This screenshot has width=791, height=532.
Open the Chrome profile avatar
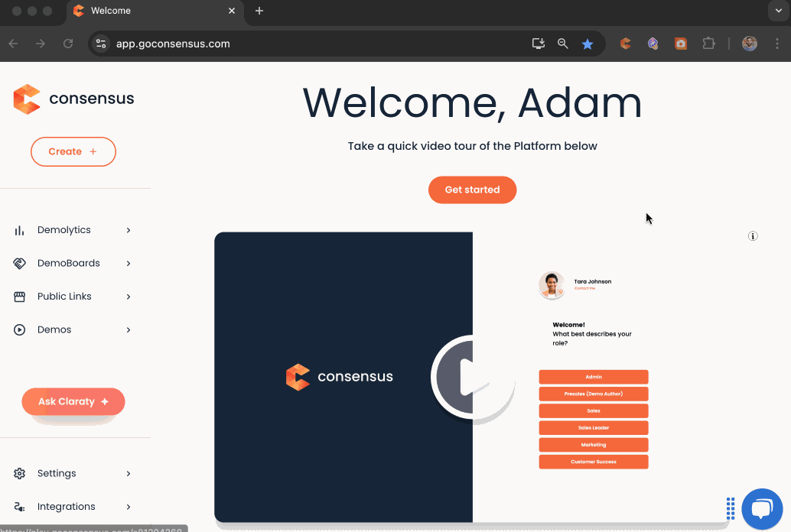coord(750,44)
